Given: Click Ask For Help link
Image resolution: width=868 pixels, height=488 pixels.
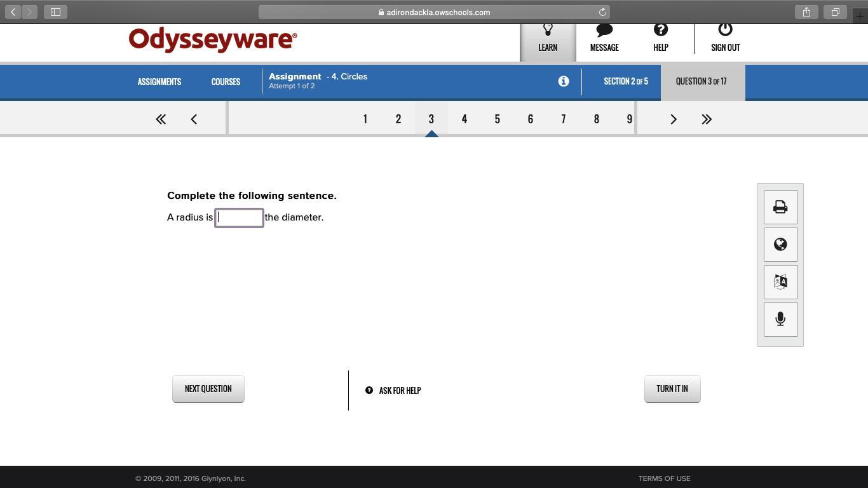Looking at the screenshot, I should [x=393, y=391].
